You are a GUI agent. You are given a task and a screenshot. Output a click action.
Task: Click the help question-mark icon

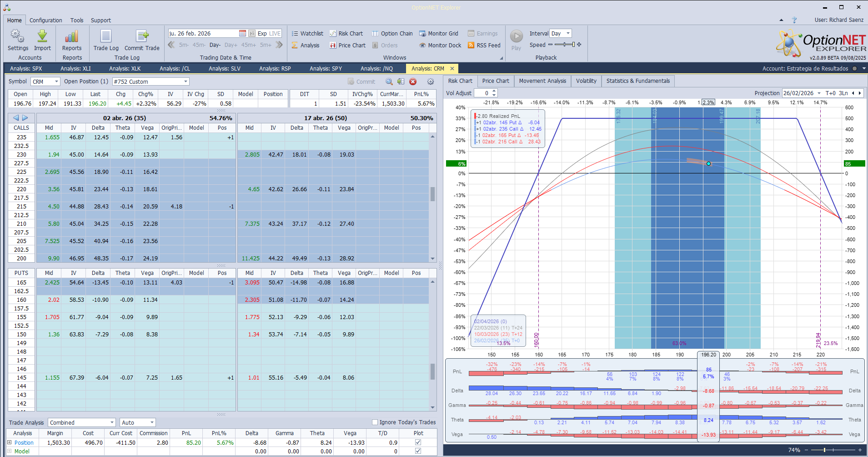[x=794, y=20]
